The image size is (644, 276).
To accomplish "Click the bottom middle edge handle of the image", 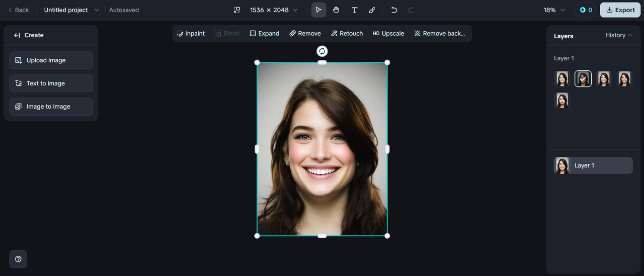I will [x=322, y=236].
